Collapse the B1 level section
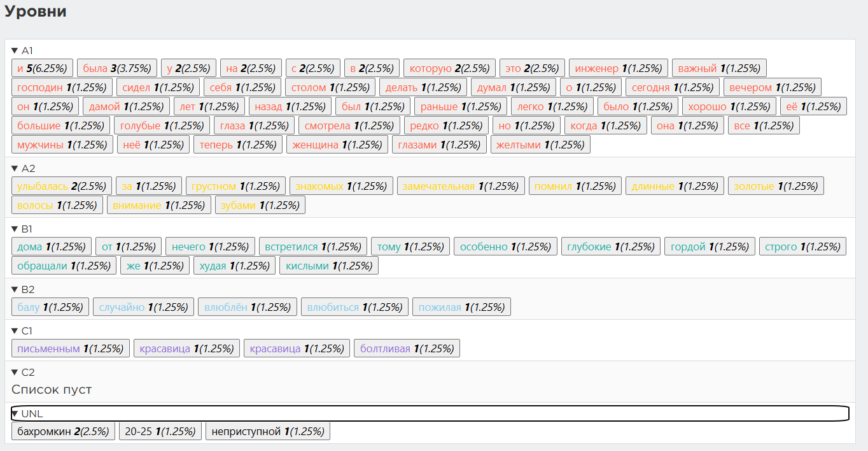Image resolution: width=868 pixels, height=451 pixels. point(22,229)
